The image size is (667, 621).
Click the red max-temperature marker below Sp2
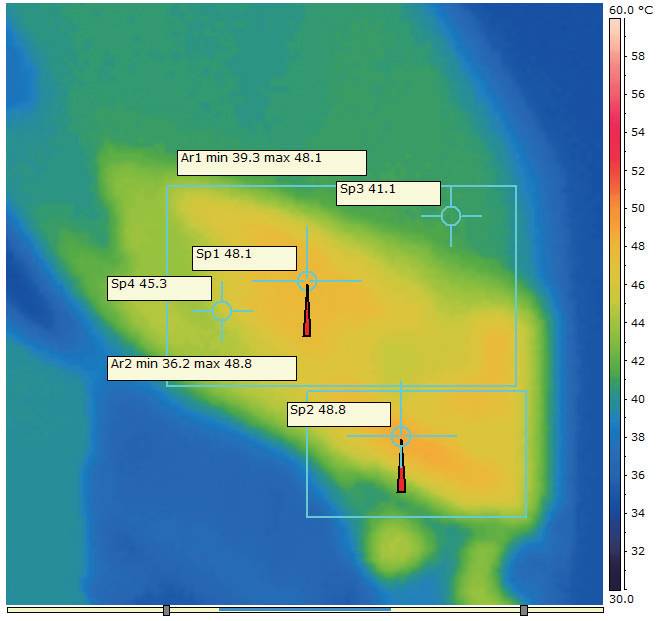(x=401, y=467)
